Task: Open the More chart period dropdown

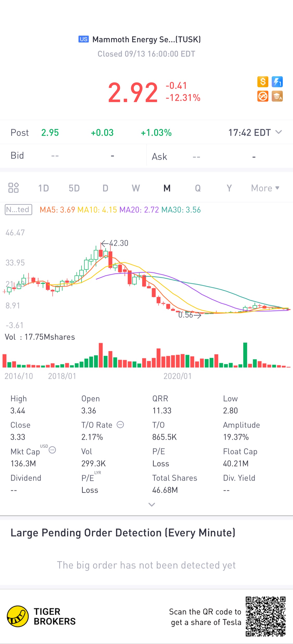Action: (x=265, y=188)
